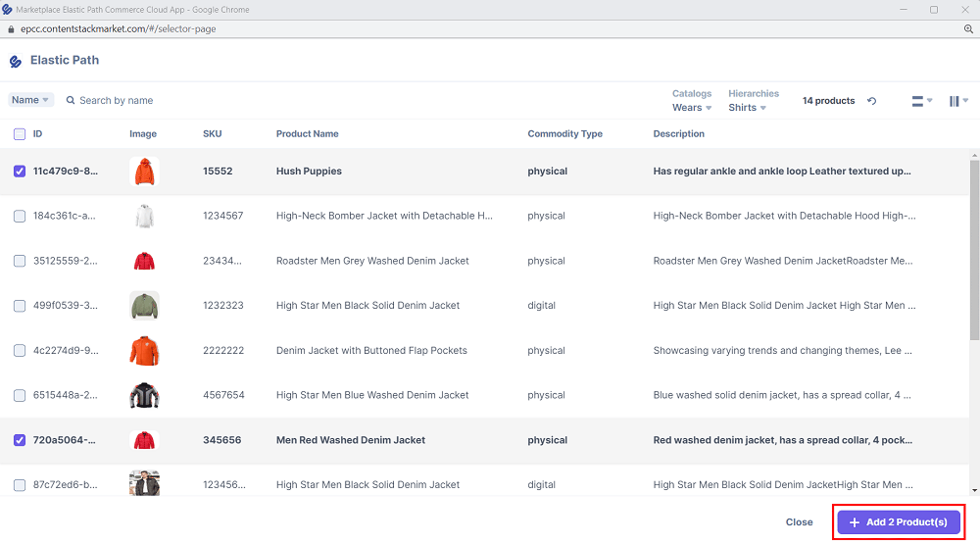The width and height of the screenshot is (980, 544).
Task: Click the browser zoom magnifier icon
Action: (968, 29)
